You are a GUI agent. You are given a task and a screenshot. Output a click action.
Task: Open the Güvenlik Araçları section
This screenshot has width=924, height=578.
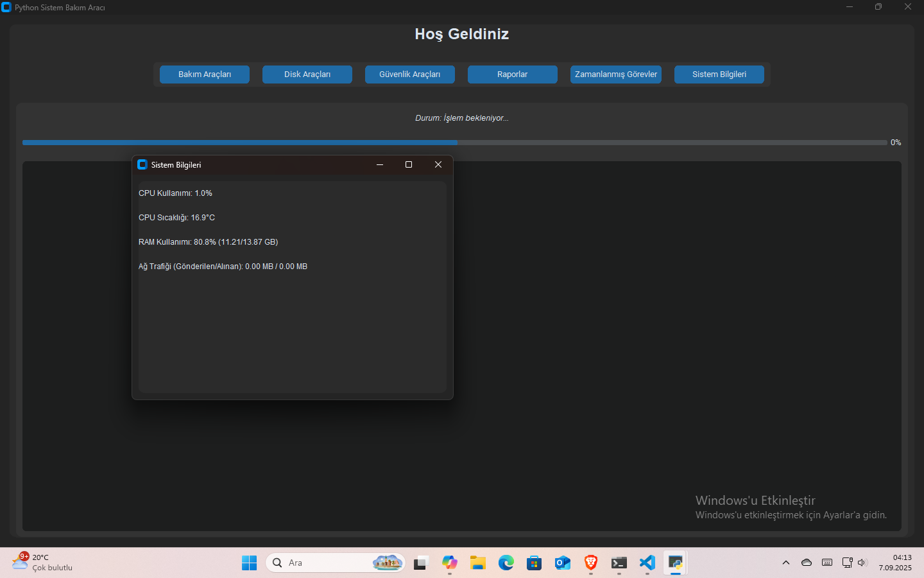410,74
